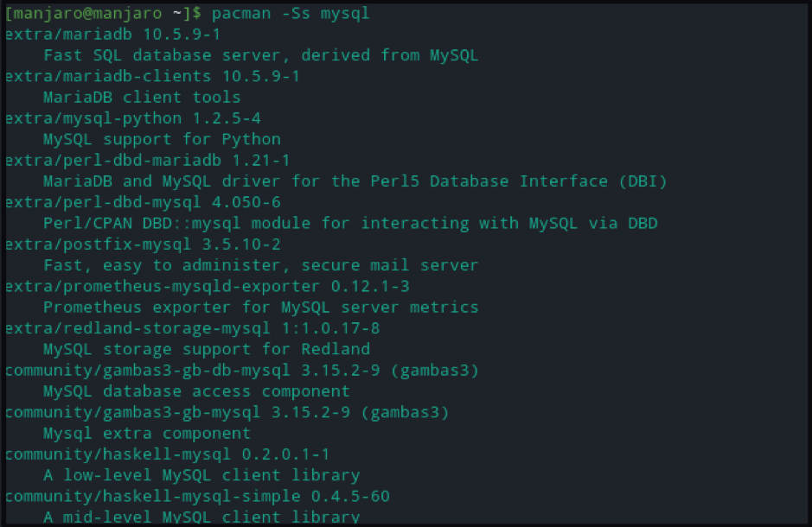This screenshot has width=812, height=527.
Task: Click the extra/perl-dbd-mysql 4.050-6 package
Action: 143,202
